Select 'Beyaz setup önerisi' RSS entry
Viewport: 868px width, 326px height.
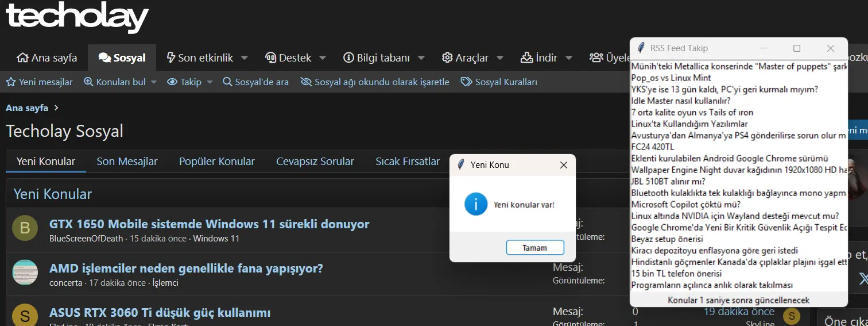tap(667, 239)
